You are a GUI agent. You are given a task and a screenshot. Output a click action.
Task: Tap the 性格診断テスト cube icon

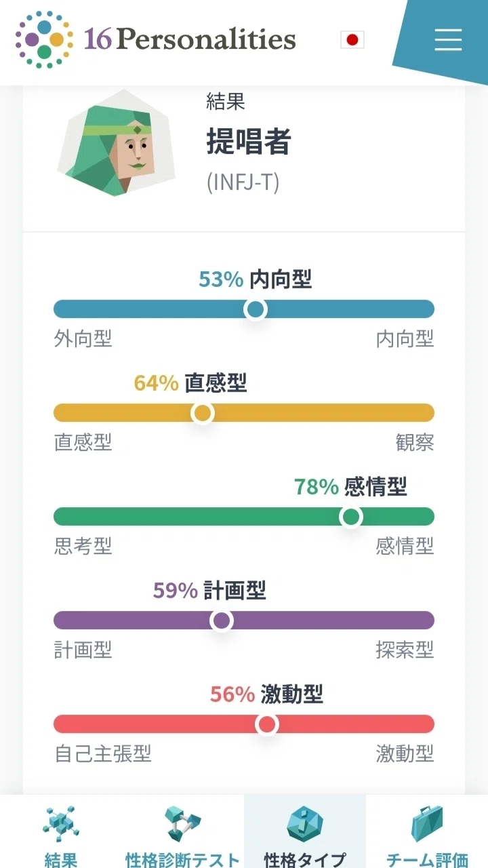(182, 824)
